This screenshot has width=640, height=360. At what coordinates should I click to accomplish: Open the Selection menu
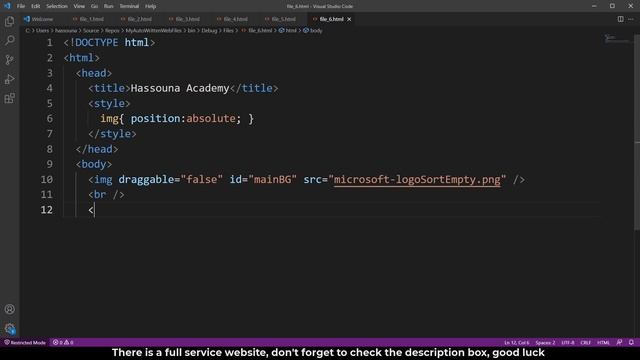coord(57,6)
